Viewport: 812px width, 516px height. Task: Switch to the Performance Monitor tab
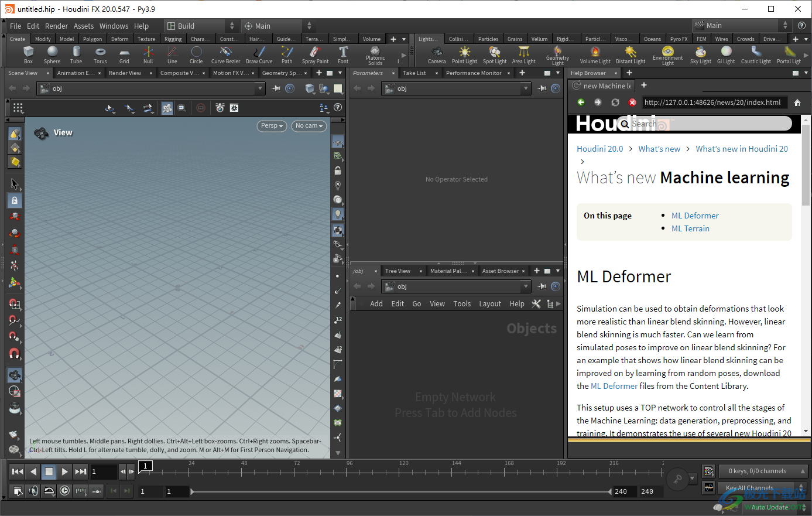tap(474, 73)
